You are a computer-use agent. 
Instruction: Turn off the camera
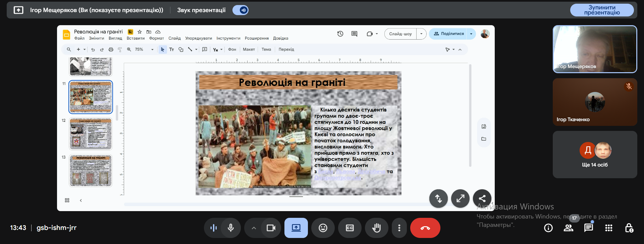click(271, 228)
